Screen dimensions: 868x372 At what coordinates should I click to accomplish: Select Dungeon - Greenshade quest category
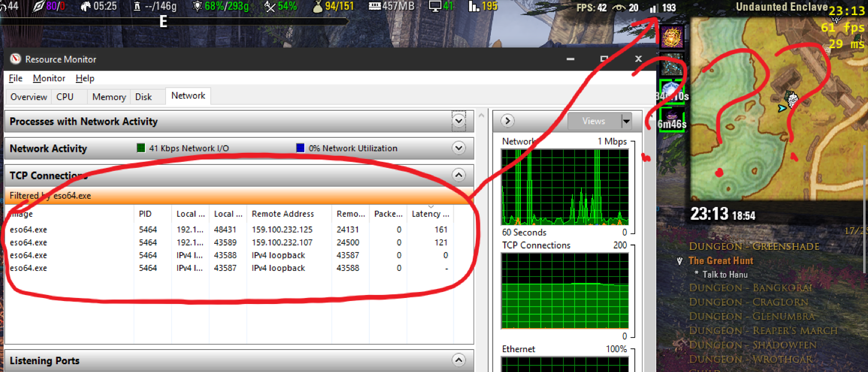tap(754, 246)
